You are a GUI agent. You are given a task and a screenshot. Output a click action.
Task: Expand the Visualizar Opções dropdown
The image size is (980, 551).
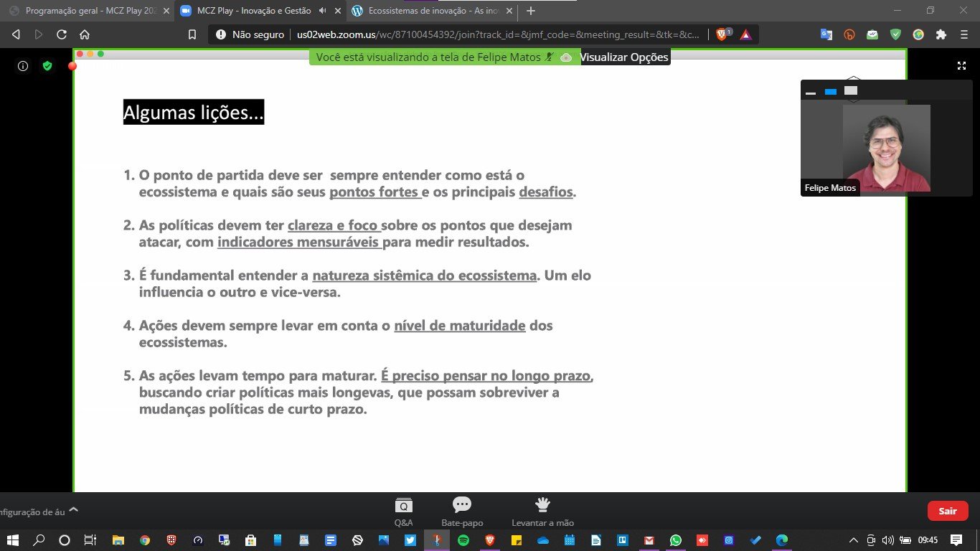coord(624,57)
